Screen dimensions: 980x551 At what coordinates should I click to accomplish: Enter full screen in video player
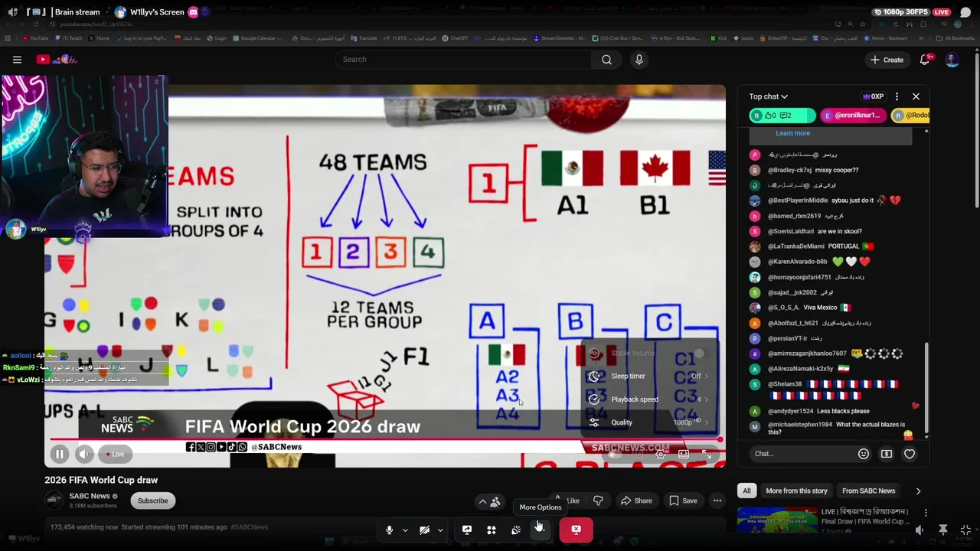707,454
